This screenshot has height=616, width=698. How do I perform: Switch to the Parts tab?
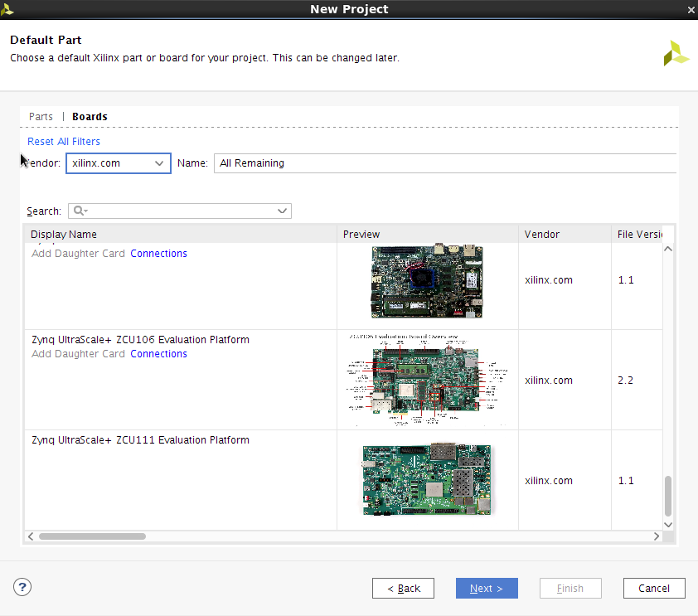[41, 117]
